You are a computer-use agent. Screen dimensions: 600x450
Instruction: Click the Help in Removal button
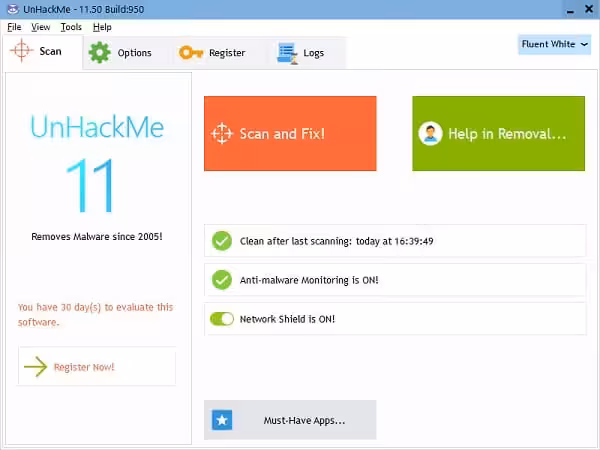498,134
